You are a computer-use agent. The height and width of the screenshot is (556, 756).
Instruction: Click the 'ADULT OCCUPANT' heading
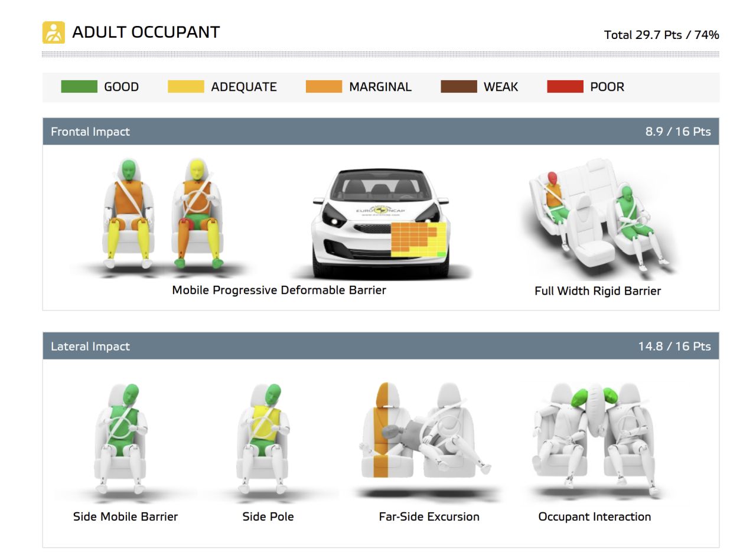(146, 32)
